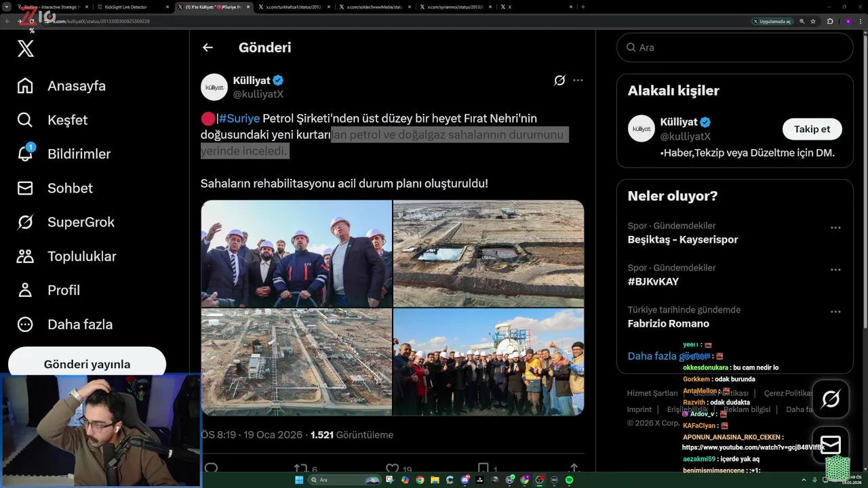Switch to x.com/turkhafiza1 status tab
Screen dimensions: 868x488
tap(295, 7)
